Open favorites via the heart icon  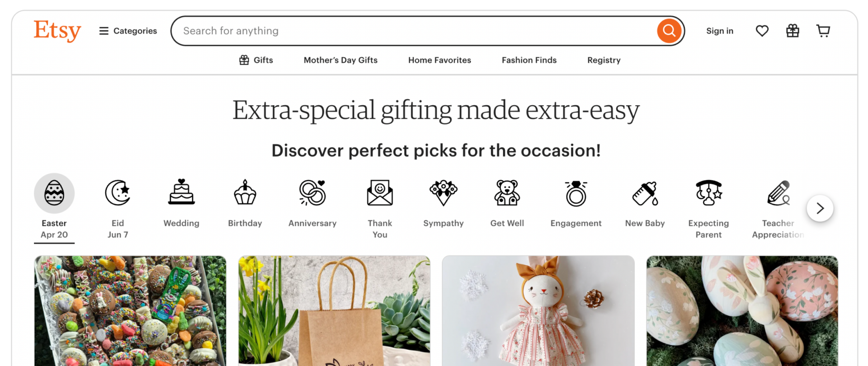coord(762,31)
